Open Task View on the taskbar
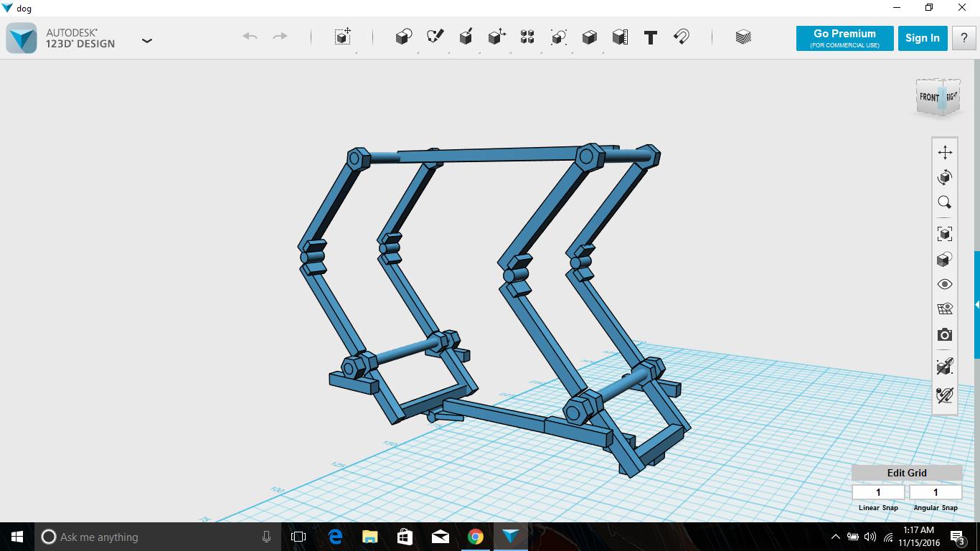The width and height of the screenshot is (980, 551). click(298, 537)
